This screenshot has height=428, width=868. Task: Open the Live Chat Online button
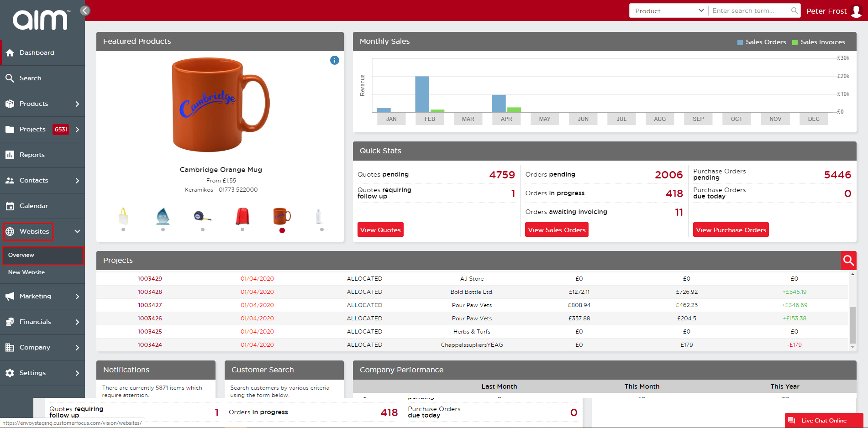click(x=824, y=421)
